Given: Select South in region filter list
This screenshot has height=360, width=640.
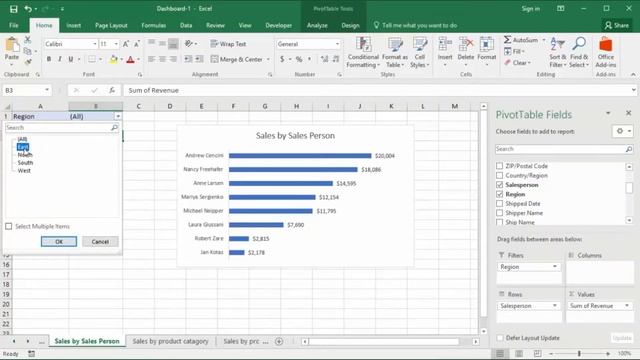Looking at the screenshot, I should pyautogui.click(x=25, y=162).
